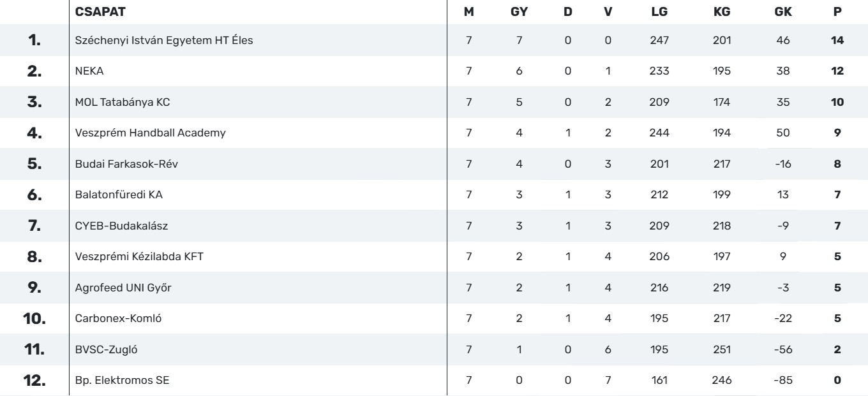Click the Carbonex-Komló team name
This screenshot has width=868, height=396.
point(114,319)
